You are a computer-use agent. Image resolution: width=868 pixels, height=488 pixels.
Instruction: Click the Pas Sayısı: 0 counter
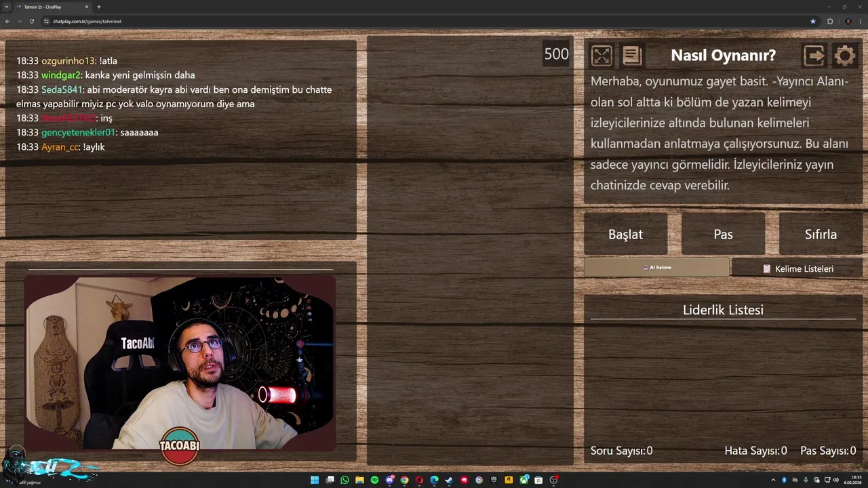(828, 451)
